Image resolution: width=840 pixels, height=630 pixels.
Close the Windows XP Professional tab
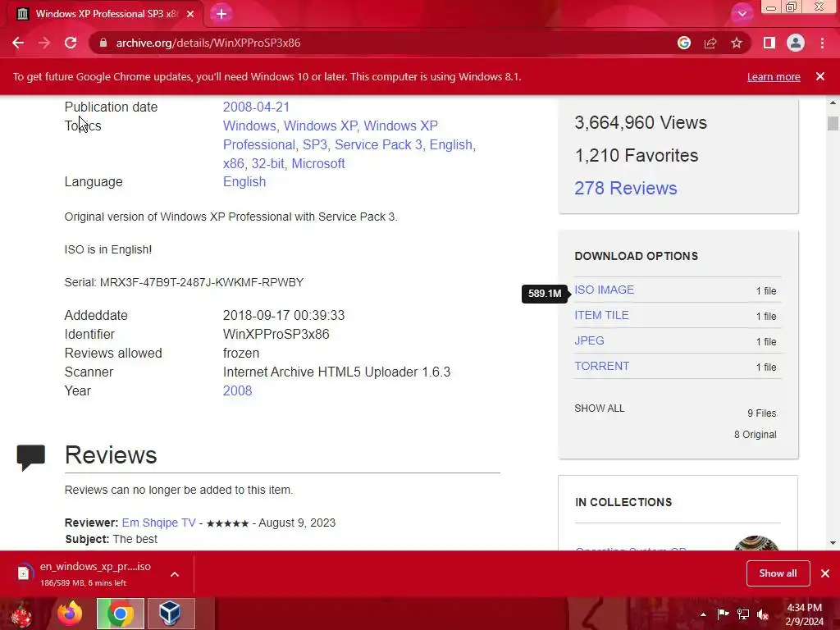click(190, 14)
